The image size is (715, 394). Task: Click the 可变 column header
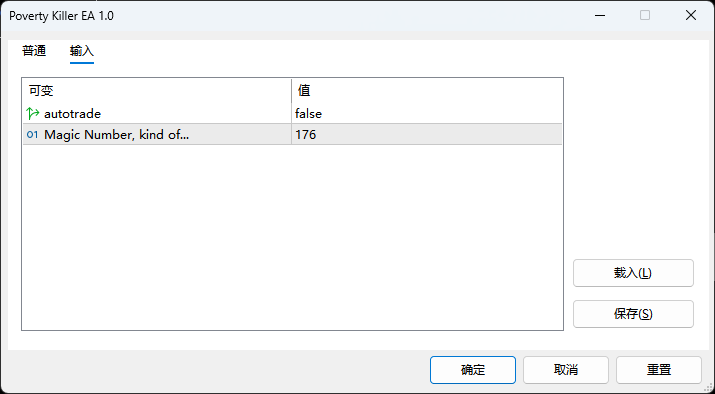(157, 91)
